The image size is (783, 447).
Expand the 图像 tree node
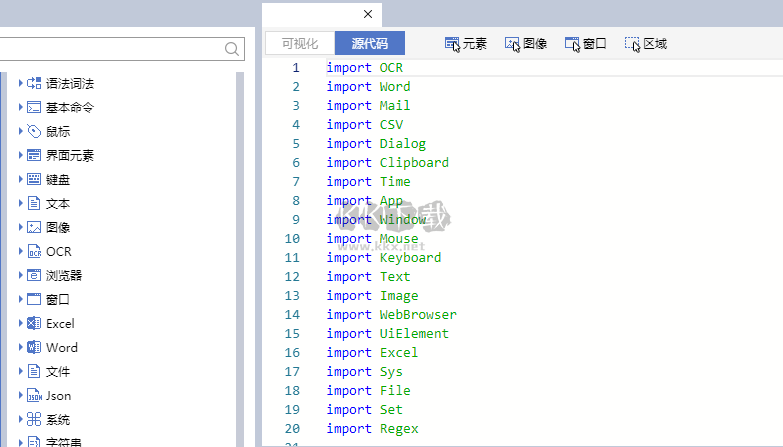pos(20,227)
